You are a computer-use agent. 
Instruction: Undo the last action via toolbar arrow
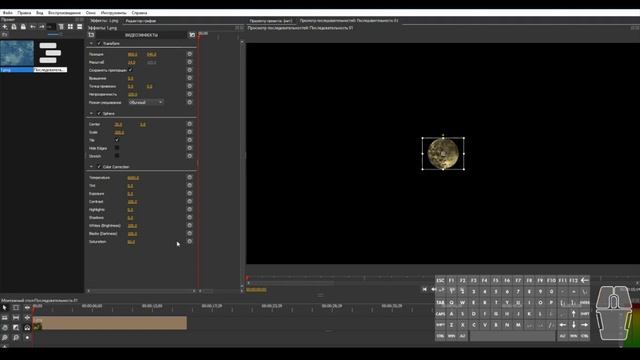click(x=33, y=27)
